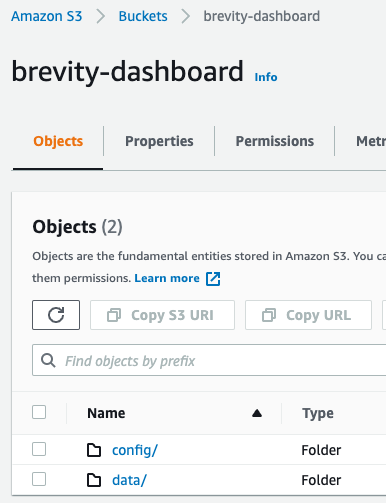Open the config/ folder link
386x503 pixels.
point(135,450)
